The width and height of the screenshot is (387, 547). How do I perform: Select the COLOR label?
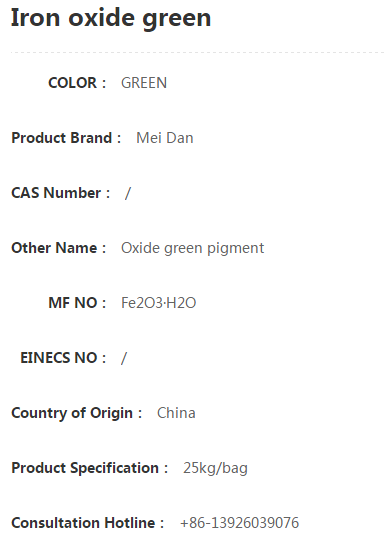coord(77,83)
